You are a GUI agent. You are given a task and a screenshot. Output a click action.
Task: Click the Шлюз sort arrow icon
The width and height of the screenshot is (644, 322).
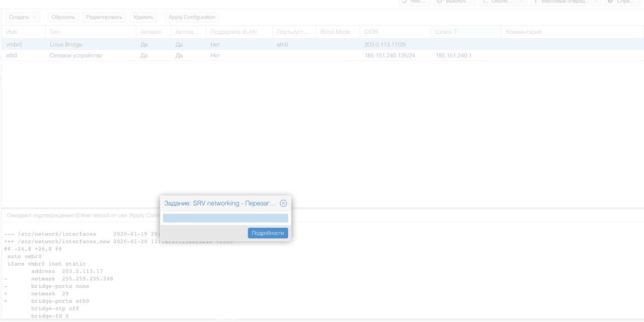click(x=455, y=32)
